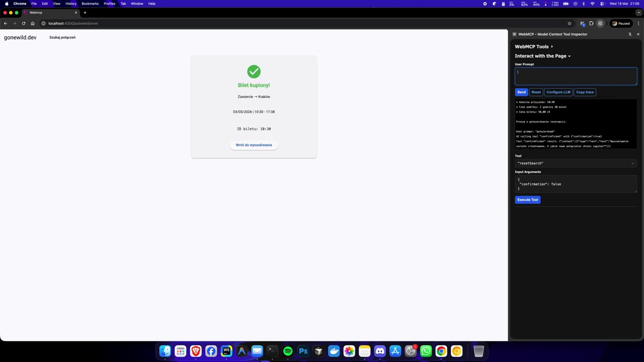The height and width of the screenshot is (362, 644).
Task: Open the View menu
Action: tap(56, 4)
